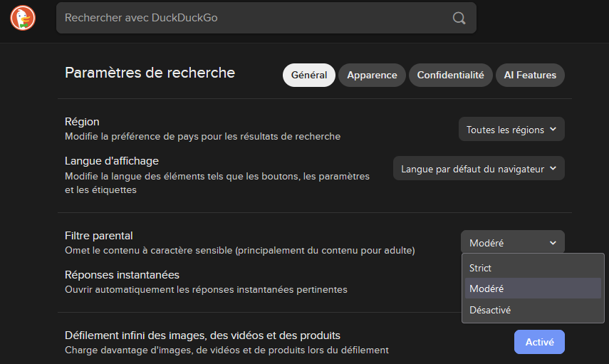Screen dimensions: 609x364
Task: Click the DuckDuckGo duck logo
Action: click(23, 18)
